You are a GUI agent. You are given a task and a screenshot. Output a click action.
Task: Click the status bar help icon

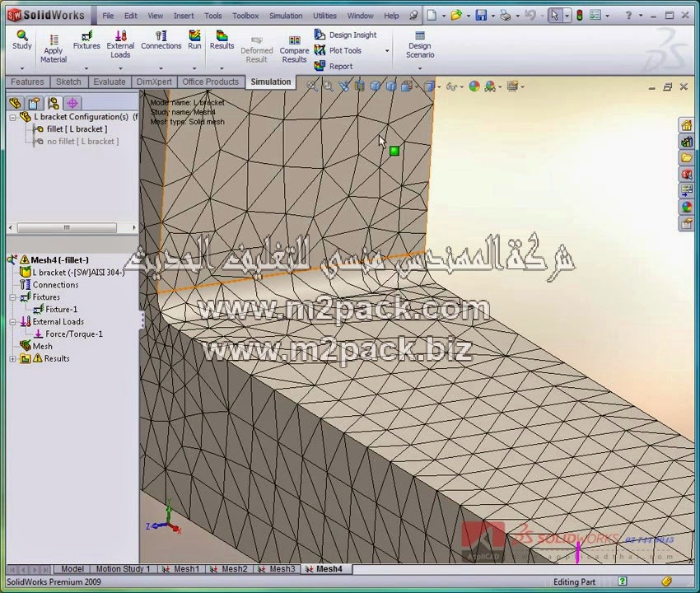coord(623,581)
